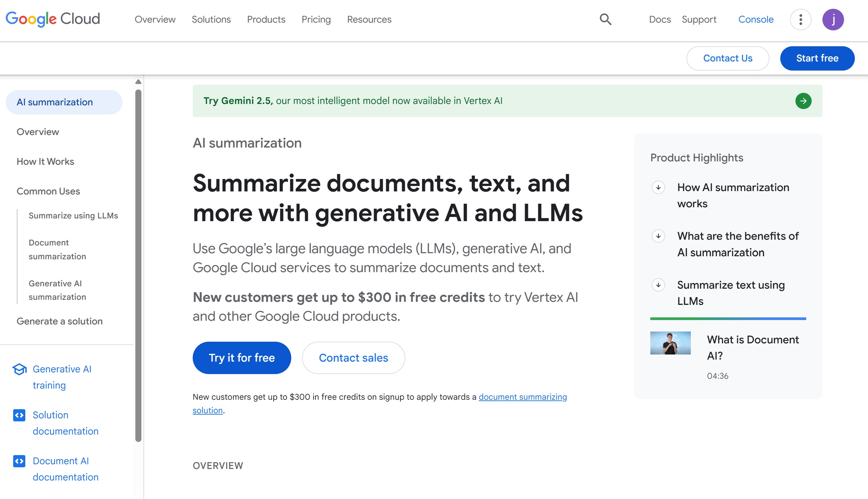Click the Contact sales button
The height and width of the screenshot is (499, 868).
click(x=353, y=358)
